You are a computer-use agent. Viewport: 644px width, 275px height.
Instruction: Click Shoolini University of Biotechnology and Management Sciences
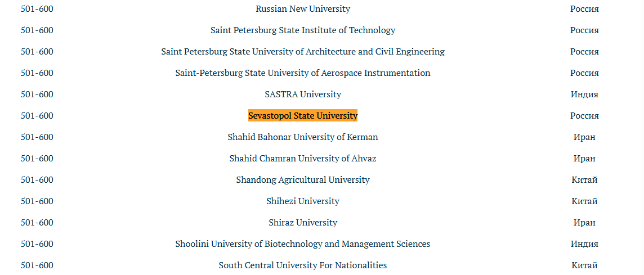(303, 244)
